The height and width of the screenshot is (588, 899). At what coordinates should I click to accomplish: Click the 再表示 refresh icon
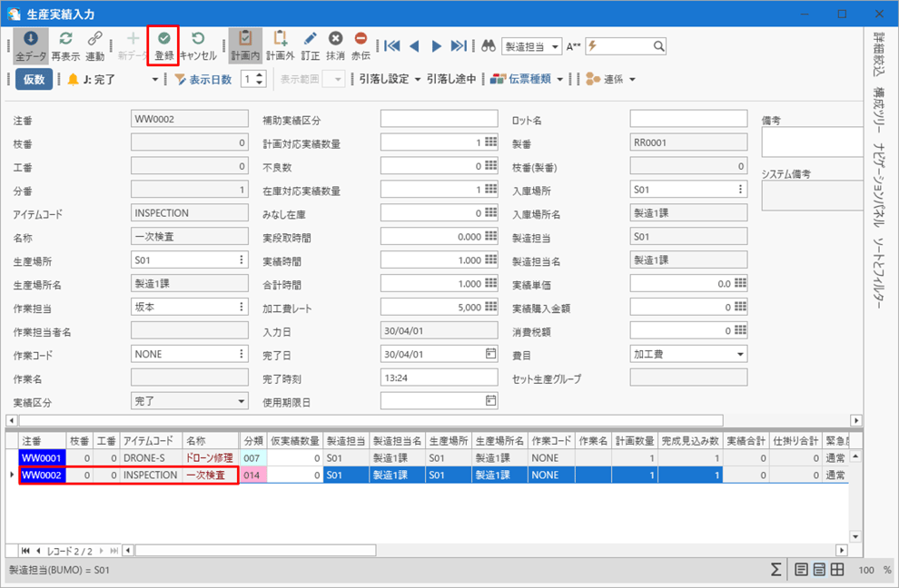coord(65,44)
